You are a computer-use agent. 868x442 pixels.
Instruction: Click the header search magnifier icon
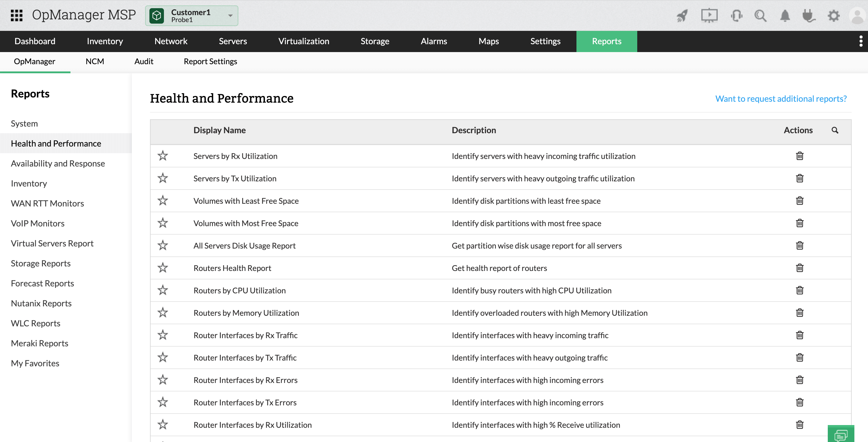pyautogui.click(x=761, y=15)
